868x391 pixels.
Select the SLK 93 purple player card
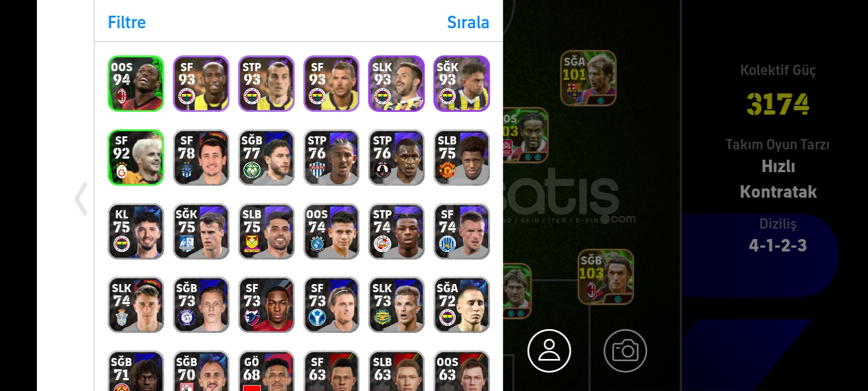[397, 84]
